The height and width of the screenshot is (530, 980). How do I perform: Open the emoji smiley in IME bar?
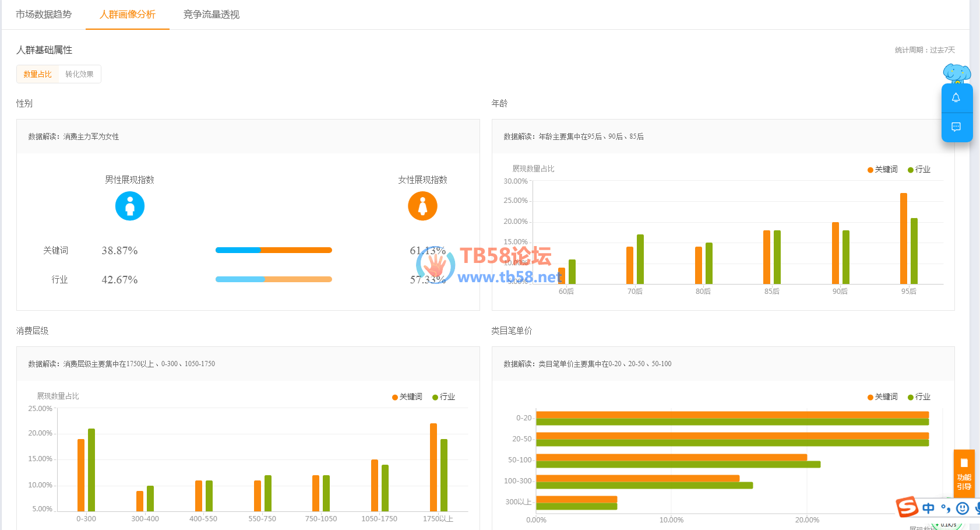[963, 508]
